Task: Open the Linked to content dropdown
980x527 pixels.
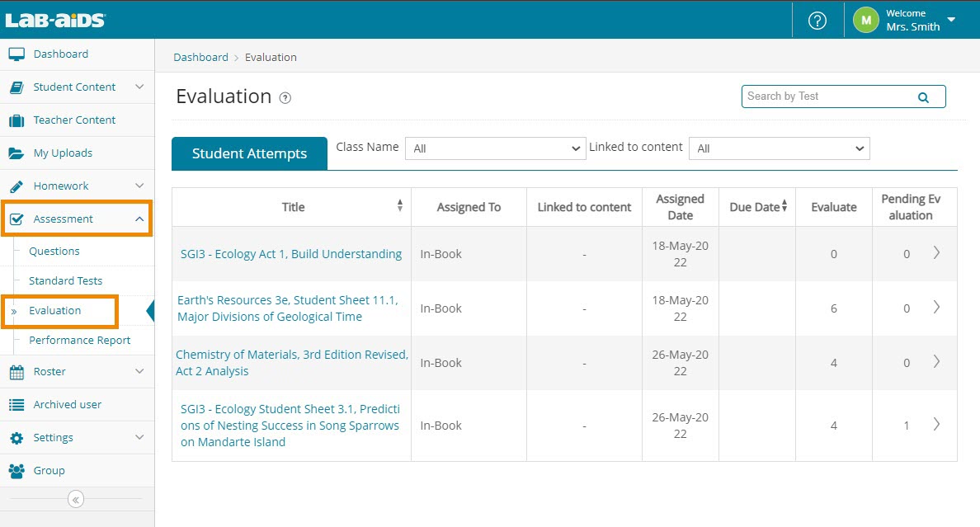Action: point(779,148)
